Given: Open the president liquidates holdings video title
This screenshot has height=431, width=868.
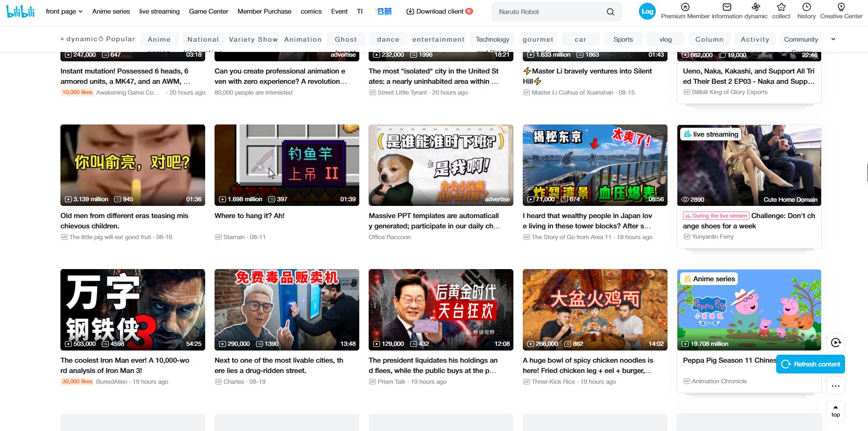Looking at the screenshot, I should [433, 365].
